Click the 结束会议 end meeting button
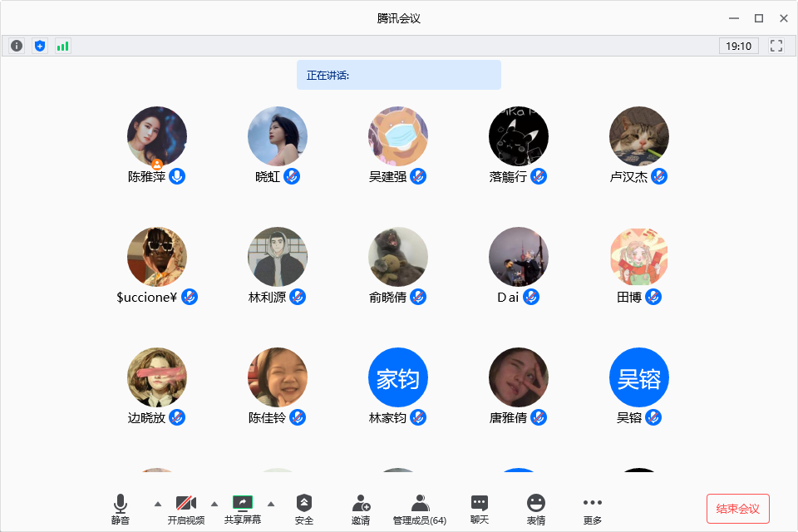Image resolution: width=798 pixels, height=532 pixels. pyautogui.click(x=738, y=509)
